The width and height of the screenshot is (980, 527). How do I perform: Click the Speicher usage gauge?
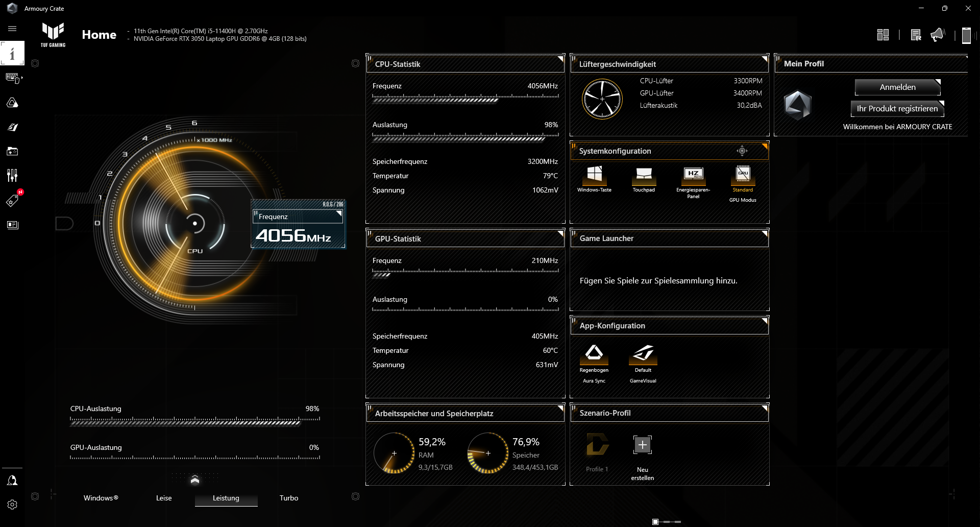(488, 453)
